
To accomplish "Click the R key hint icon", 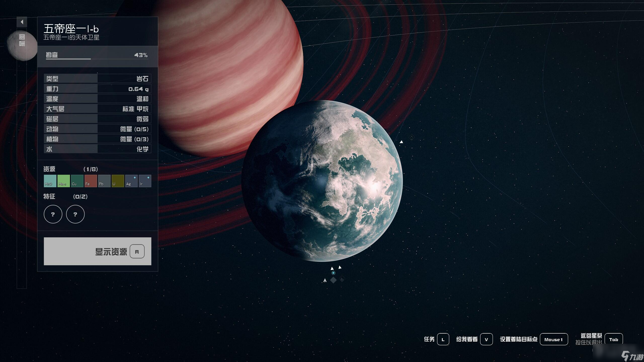I will click(x=137, y=251).
